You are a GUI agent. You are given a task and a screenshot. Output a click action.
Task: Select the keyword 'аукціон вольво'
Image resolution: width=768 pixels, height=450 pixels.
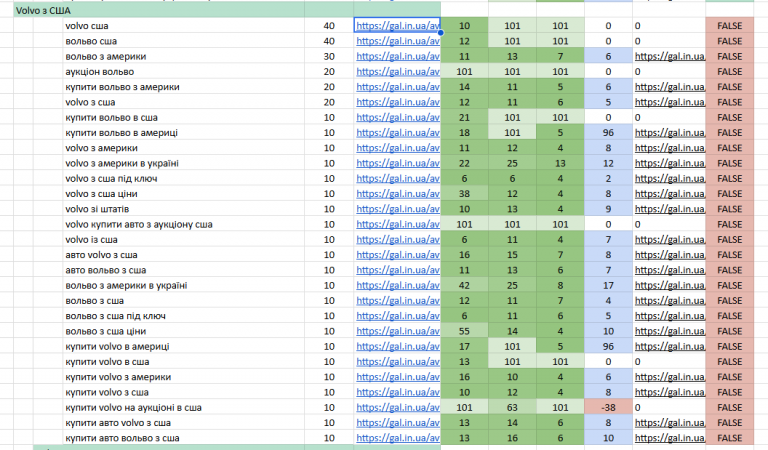click(99, 71)
